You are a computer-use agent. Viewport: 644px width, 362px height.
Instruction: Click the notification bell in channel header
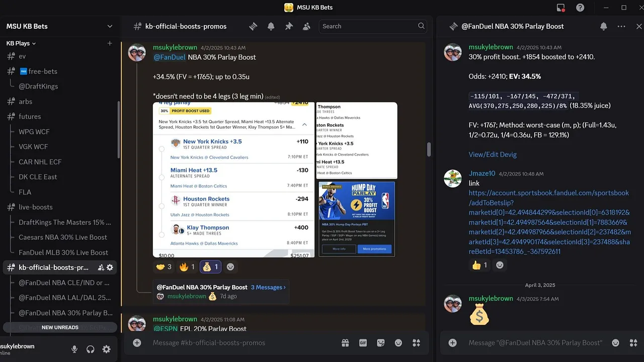point(271,26)
